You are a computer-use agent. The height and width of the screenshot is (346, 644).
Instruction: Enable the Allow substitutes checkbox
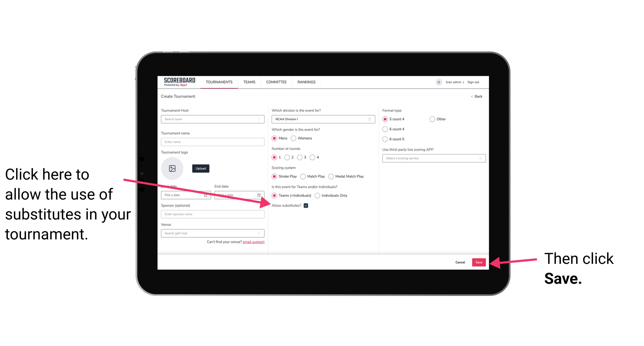[306, 205]
